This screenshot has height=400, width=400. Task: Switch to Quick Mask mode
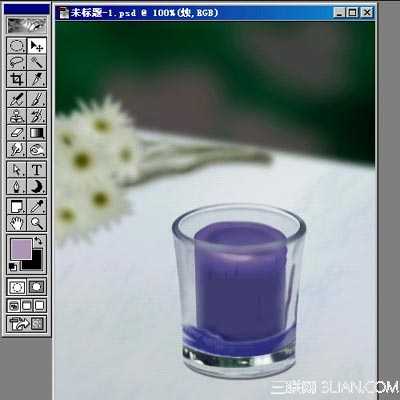coord(37,287)
